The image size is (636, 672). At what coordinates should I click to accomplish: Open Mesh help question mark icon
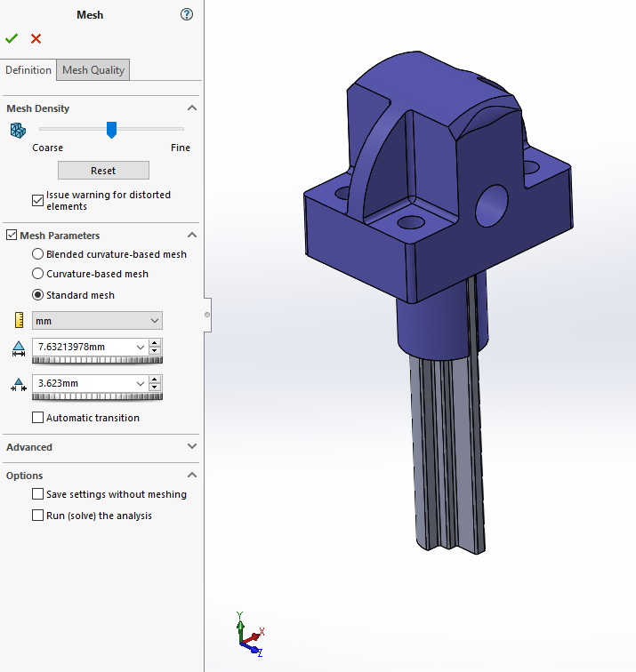[x=186, y=14]
